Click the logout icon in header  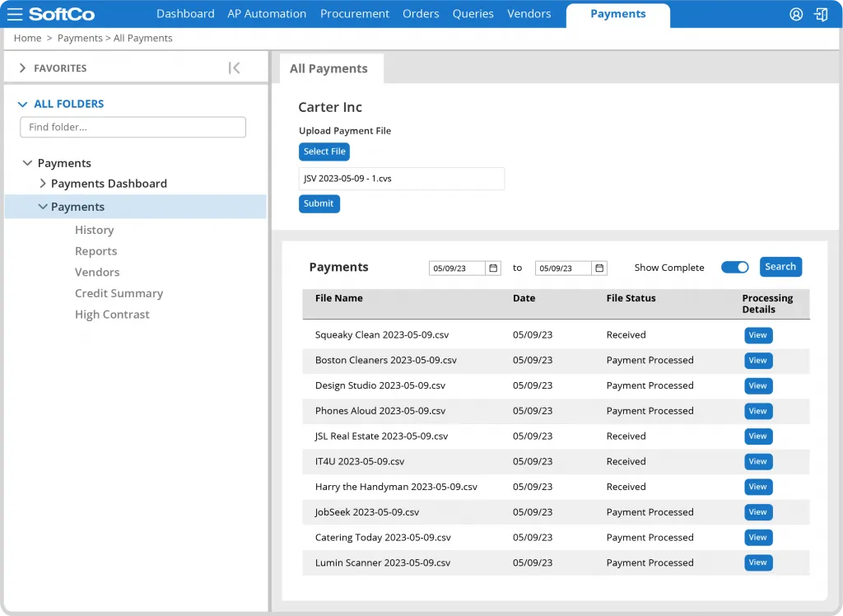[x=821, y=14]
